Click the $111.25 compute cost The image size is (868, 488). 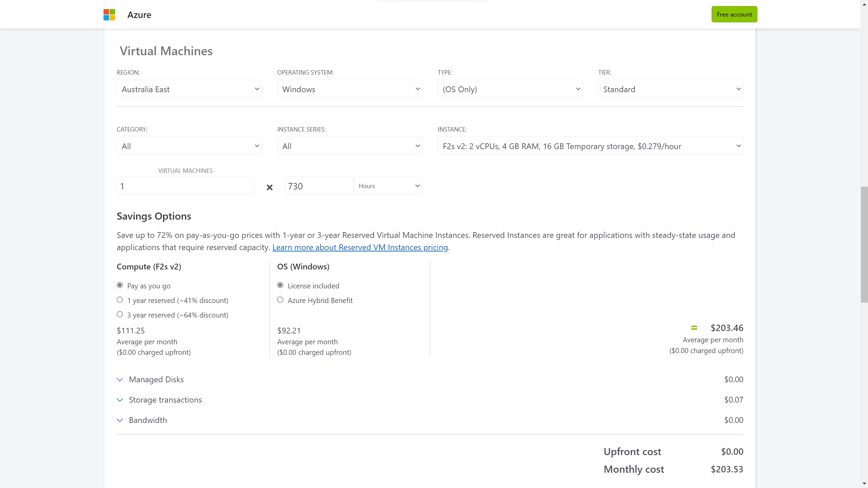(131, 331)
